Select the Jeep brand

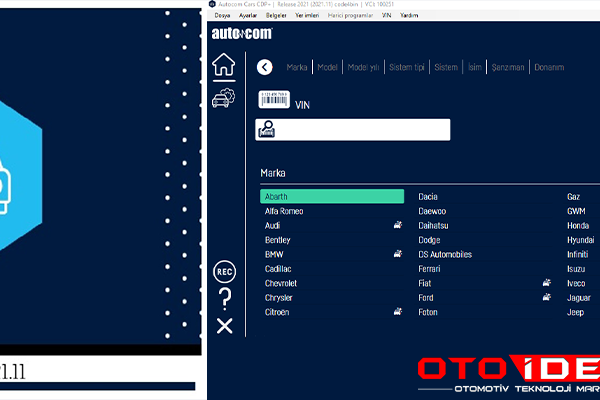[x=576, y=312]
